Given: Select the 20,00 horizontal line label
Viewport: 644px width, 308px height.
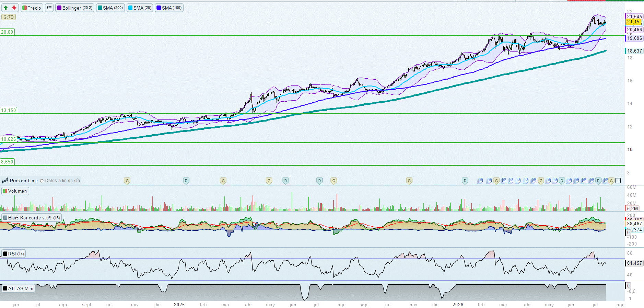Looking at the screenshot, I should [x=7, y=32].
